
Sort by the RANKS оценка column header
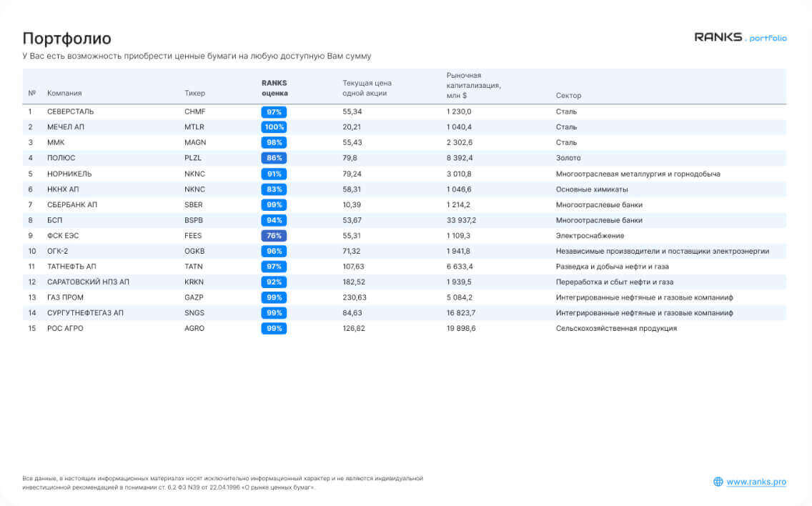(274, 88)
